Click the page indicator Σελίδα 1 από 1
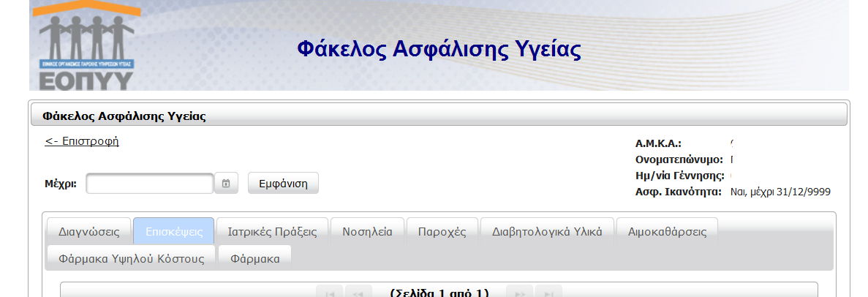The height and width of the screenshot is (297, 868). click(x=439, y=293)
